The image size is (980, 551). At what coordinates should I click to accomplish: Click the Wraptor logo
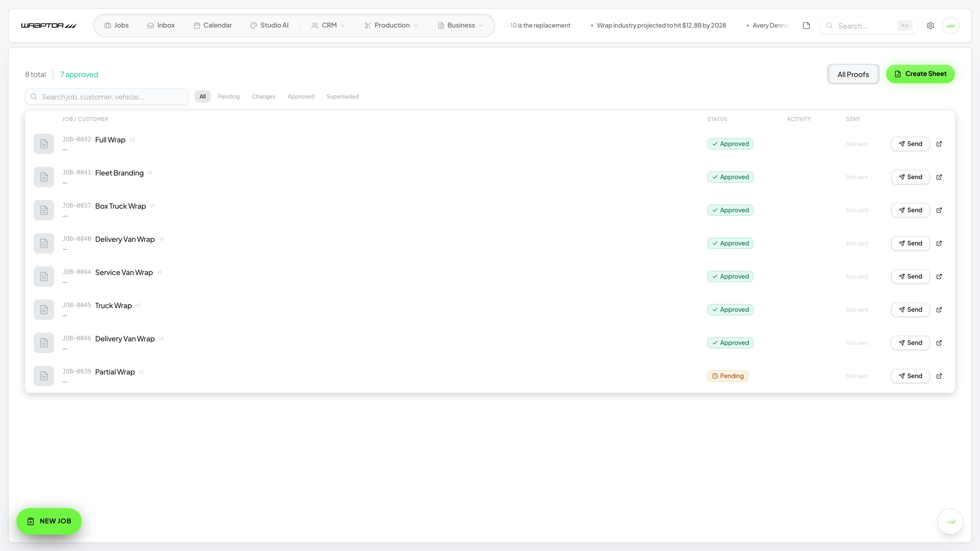pos(49,26)
